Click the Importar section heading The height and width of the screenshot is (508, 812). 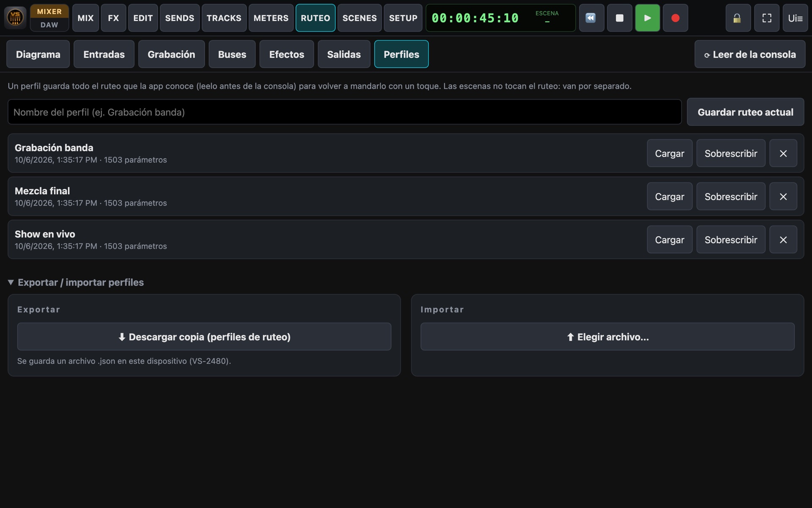click(442, 309)
